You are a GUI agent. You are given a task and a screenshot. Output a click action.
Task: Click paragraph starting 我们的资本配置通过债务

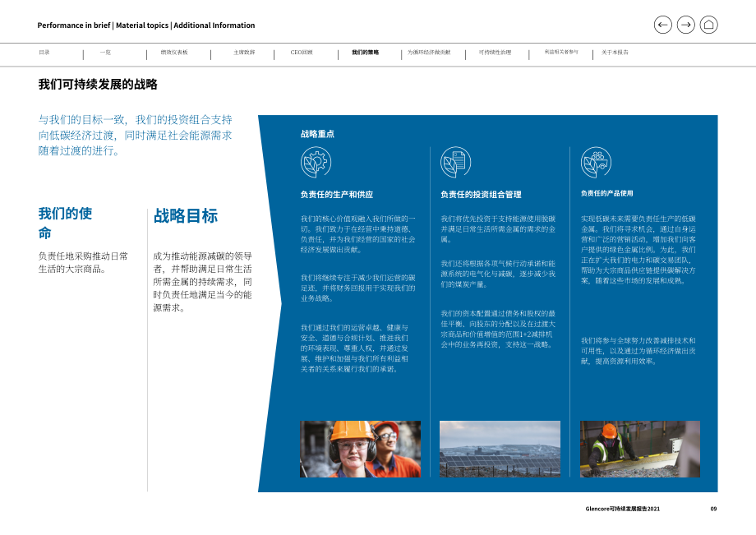click(498, 330)
